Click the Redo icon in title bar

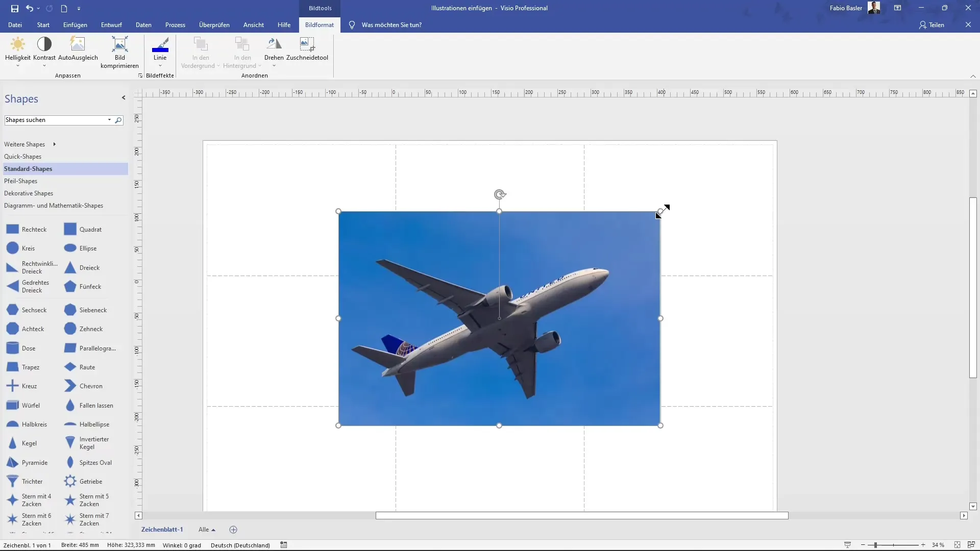click(x=49, y=8)
